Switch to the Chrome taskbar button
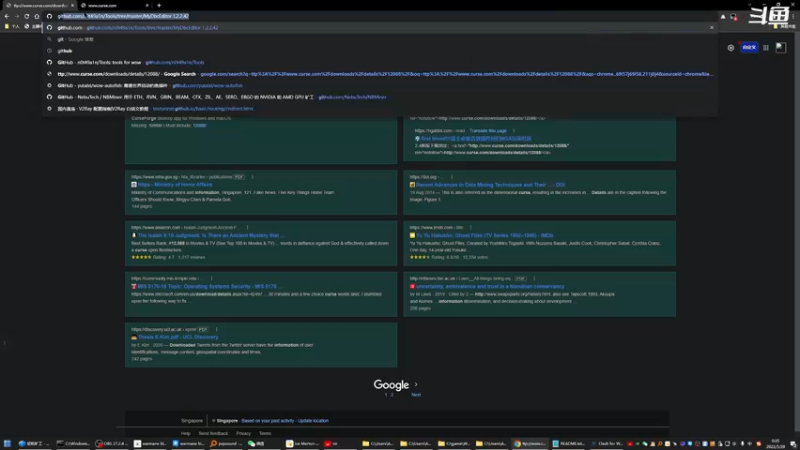The width and height of the screenshot is (800, 450). pyautogui.click(x=530, y=444)
